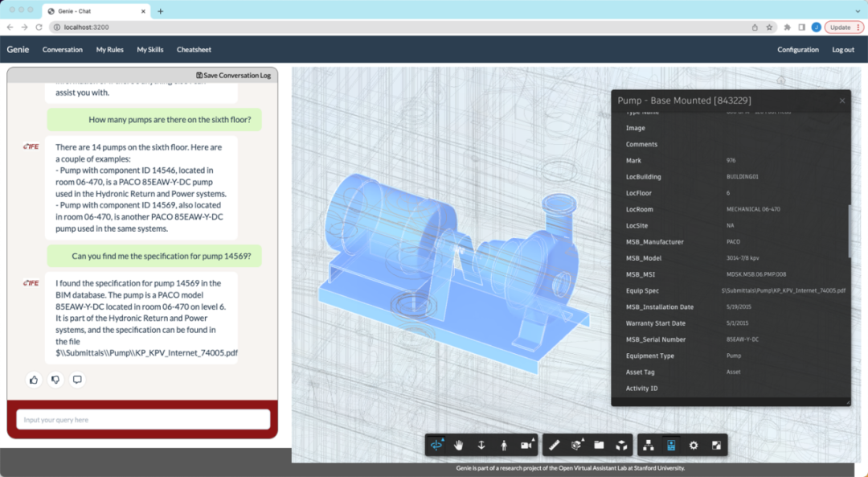Open the browser tab search chevron
The image size is (868, 477).
(858, 11)
